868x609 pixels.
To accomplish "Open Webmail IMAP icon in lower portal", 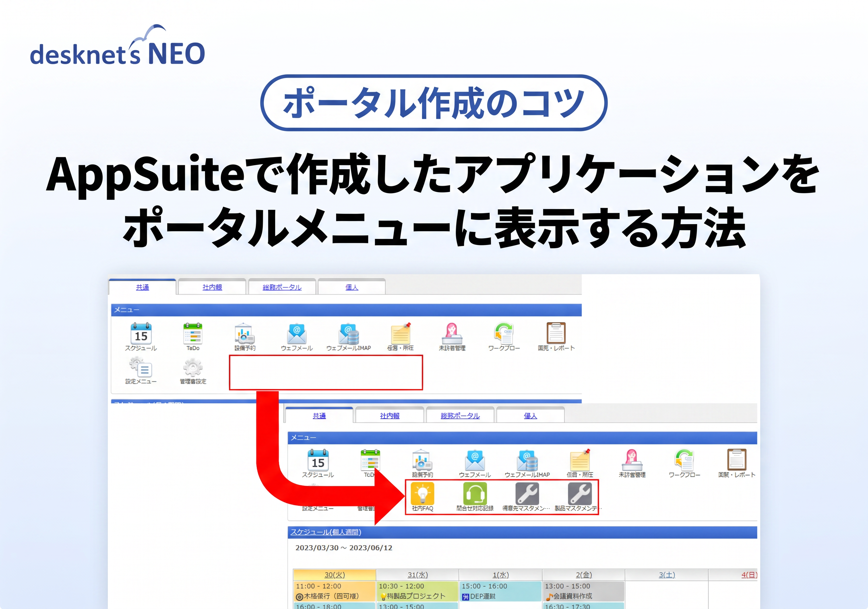I will point(527,460).
